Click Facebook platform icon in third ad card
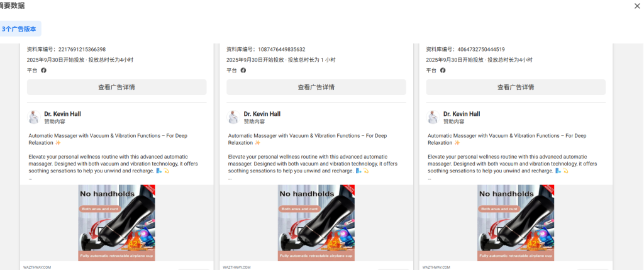 [x=443, y=70]
